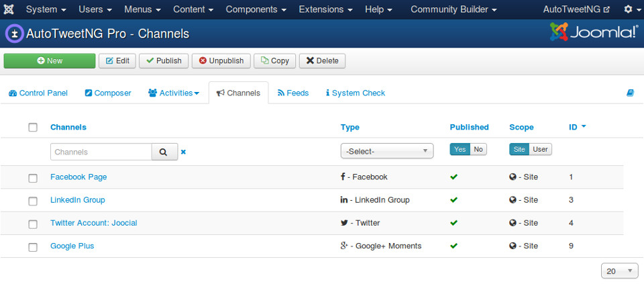The image size is (644, 284).
Task: Open the Content menu
Action: (193, 9)
